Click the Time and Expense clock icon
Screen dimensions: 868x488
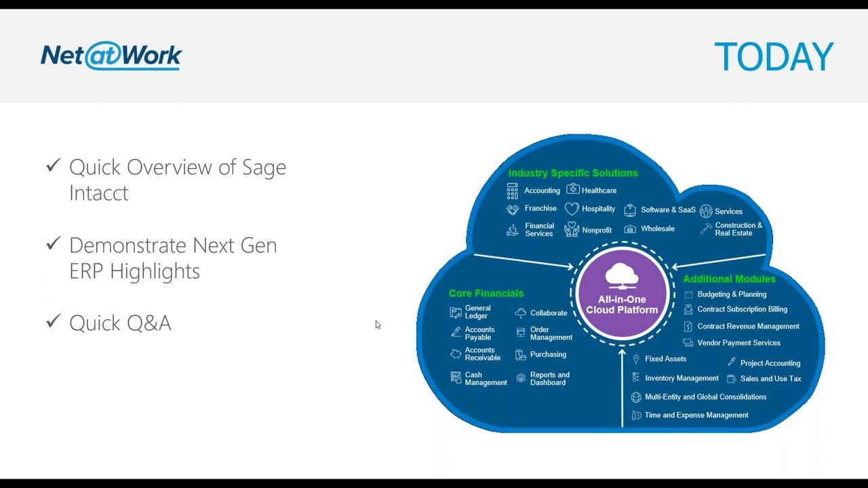pos(636,415)
